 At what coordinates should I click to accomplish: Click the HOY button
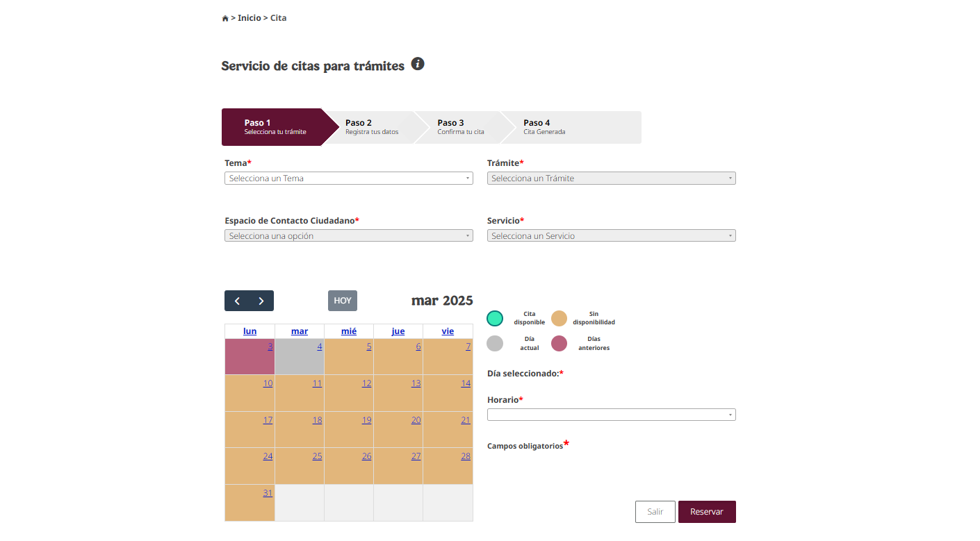[x=343, y=301]
